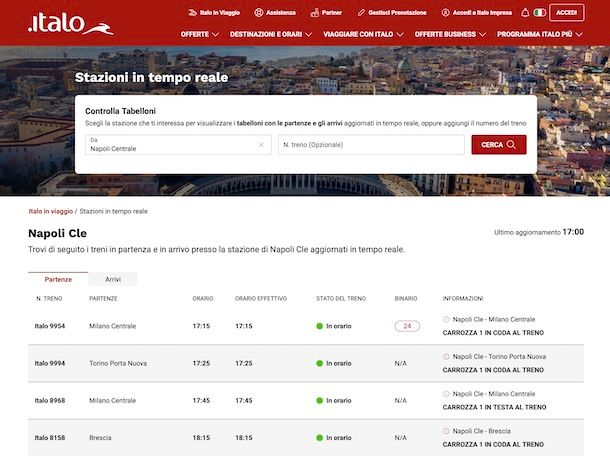The width and height of the screenshot is (610, 456).
Task: Switch to the Arrivi tab
Action: 113,279
